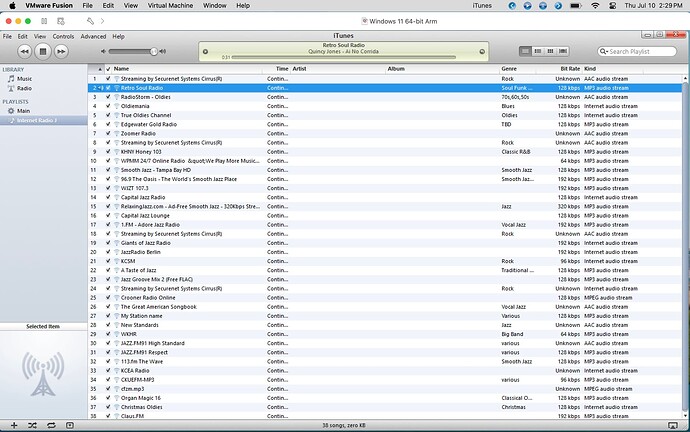Uncheck RadioStorm - Oldies checkbox
This screenshot has height=432, width=690.
point(108,97)
